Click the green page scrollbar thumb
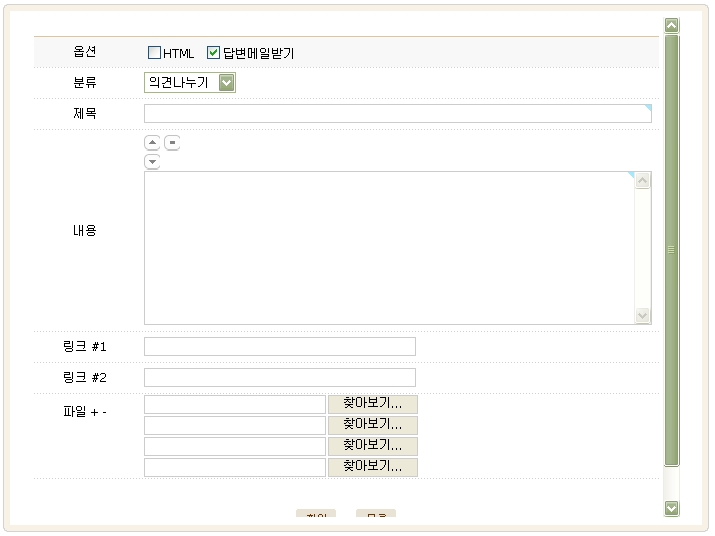This screenshot has width=715, height=536. (x=671, y=250)
